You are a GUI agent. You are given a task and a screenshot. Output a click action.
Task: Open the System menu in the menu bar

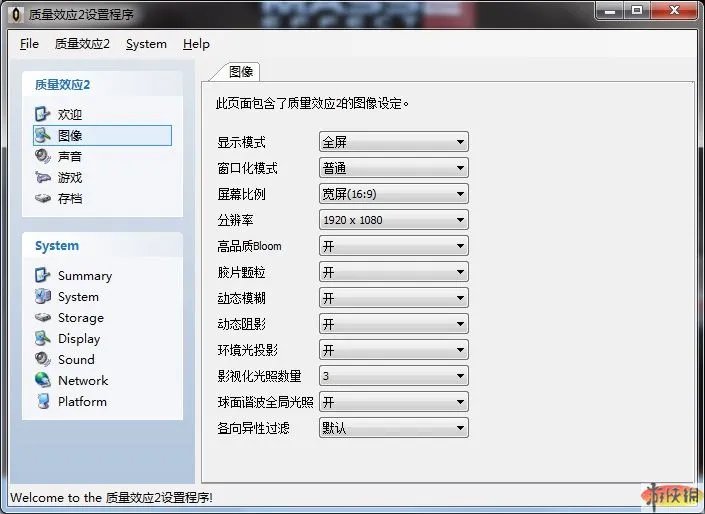coord(146,44)
